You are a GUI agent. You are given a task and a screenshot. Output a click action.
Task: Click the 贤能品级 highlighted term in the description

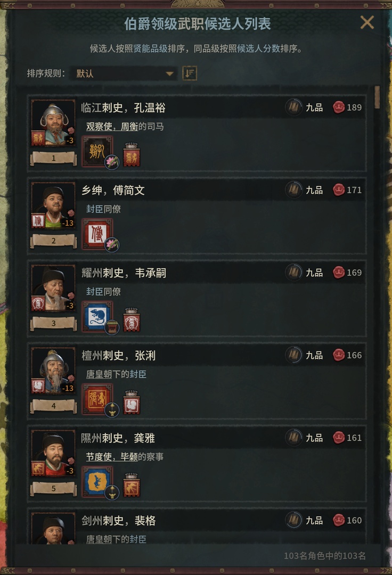(150, 48)
